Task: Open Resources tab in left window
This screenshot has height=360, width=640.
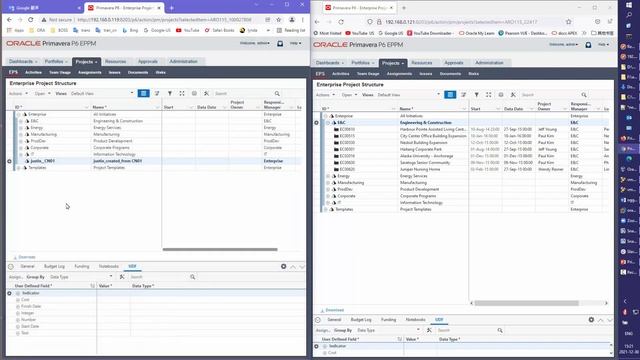Action: point(116,62)
